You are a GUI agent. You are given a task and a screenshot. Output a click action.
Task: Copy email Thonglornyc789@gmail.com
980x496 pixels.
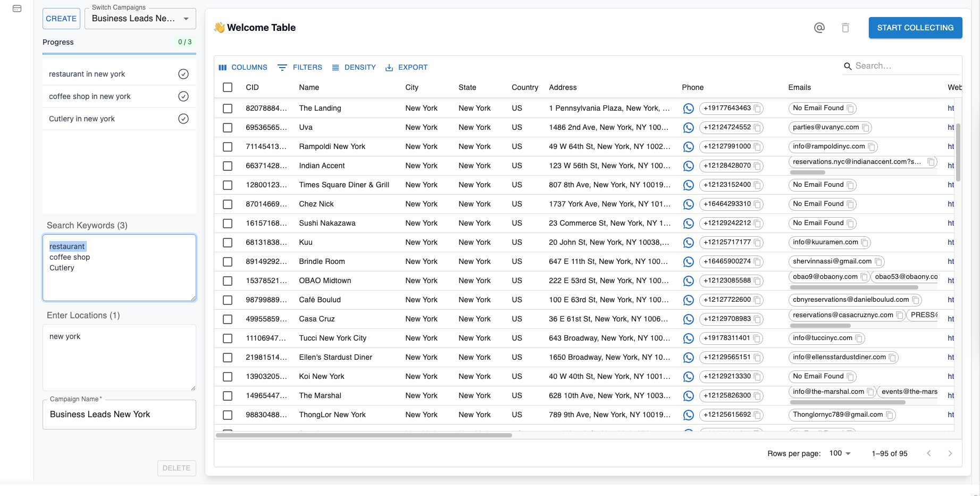coord(889,415)
